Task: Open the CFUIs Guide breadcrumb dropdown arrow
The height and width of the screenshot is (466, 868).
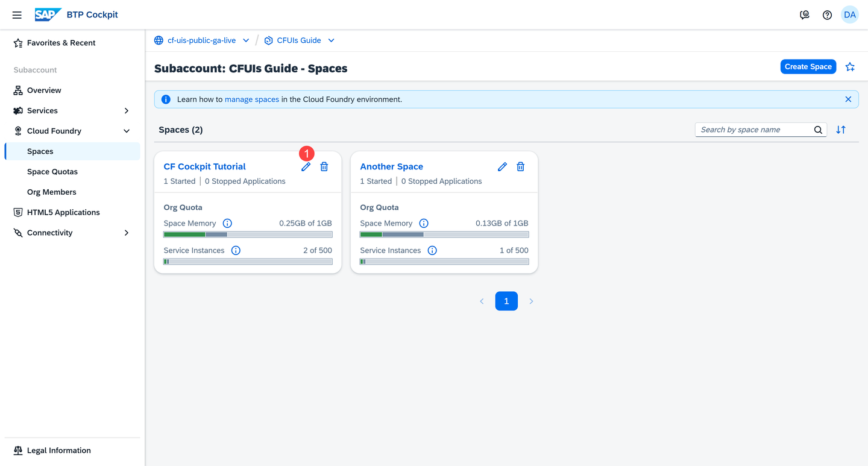Action: tap(332, 40)
